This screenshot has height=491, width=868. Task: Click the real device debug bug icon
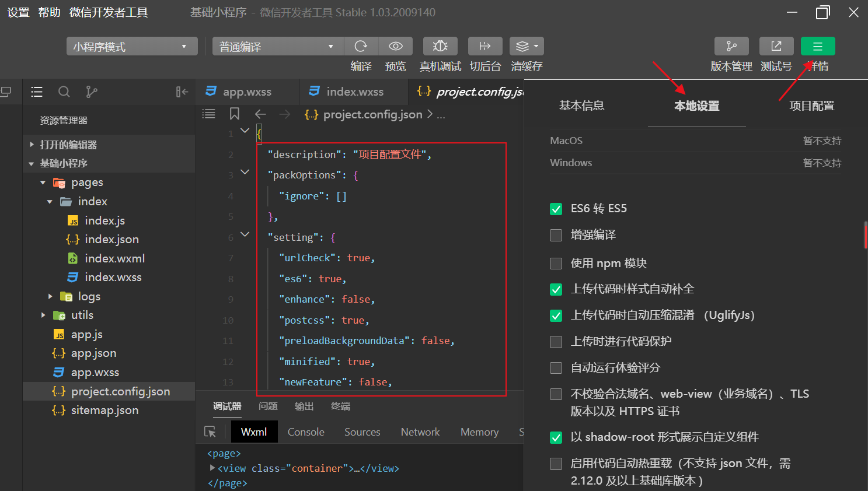pos(440,46)
